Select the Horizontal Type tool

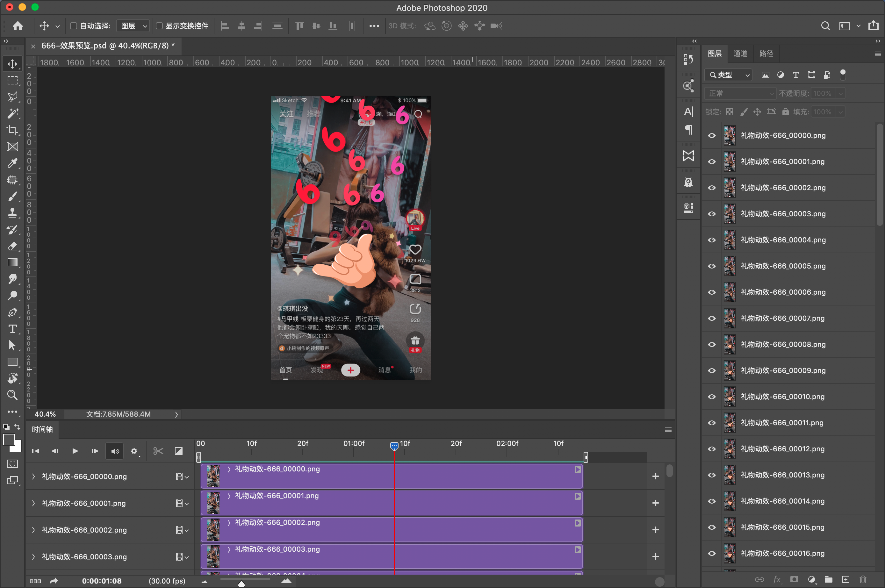[12, 329]
